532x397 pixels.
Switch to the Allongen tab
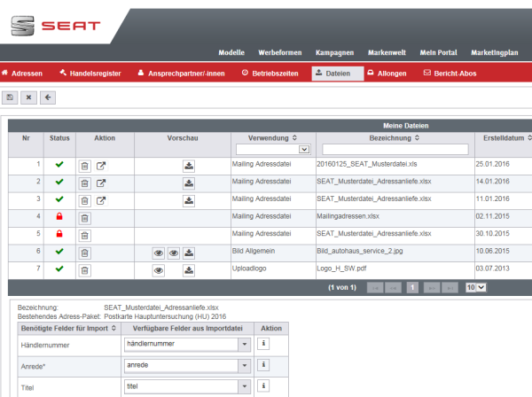pyautogui.click(x=387, y=74)
